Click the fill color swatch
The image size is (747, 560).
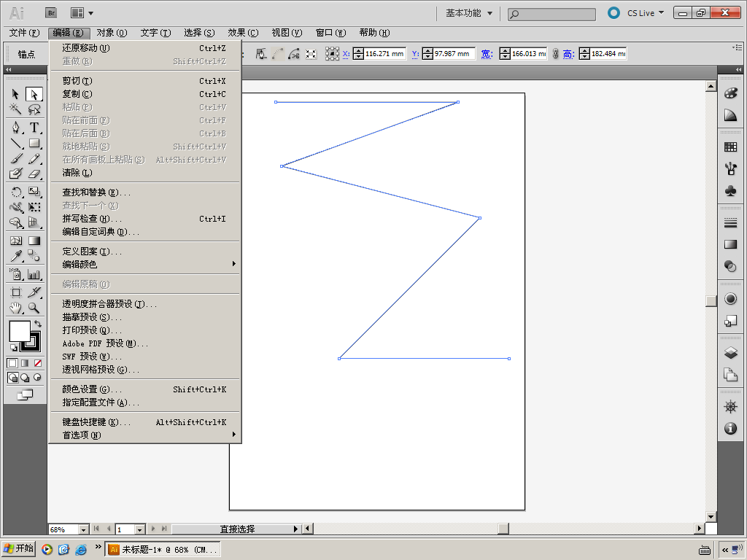coord(20,331)
